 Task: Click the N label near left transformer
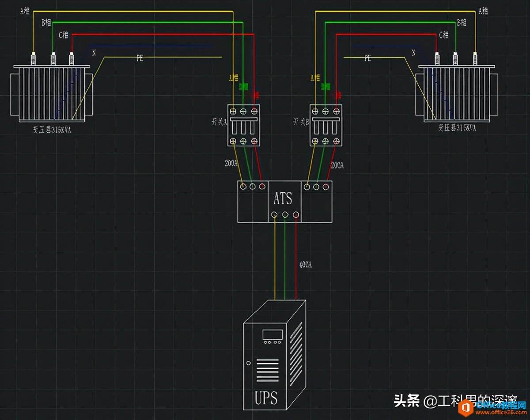point(94,52)
